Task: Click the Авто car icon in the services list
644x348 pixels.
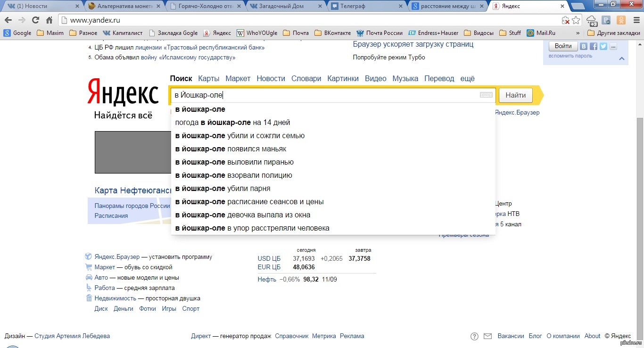Action: pyautogui.click(x=88, y=278)
